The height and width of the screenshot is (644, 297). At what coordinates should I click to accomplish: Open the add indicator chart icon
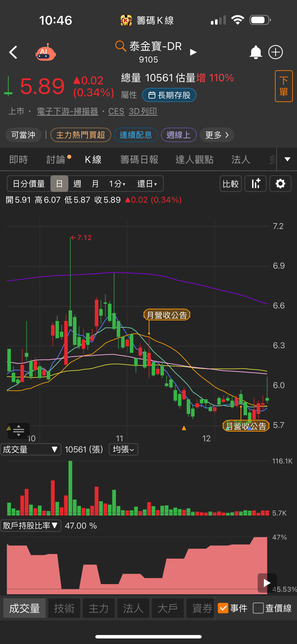(256, 184)
